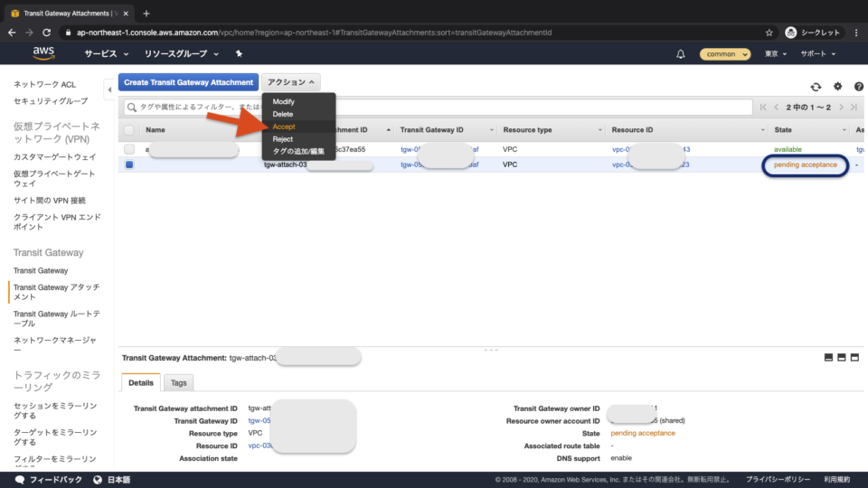Collapse the アクション actions dropdown
This screenshot has width=868, height=488.
click(x=291, y=82)
